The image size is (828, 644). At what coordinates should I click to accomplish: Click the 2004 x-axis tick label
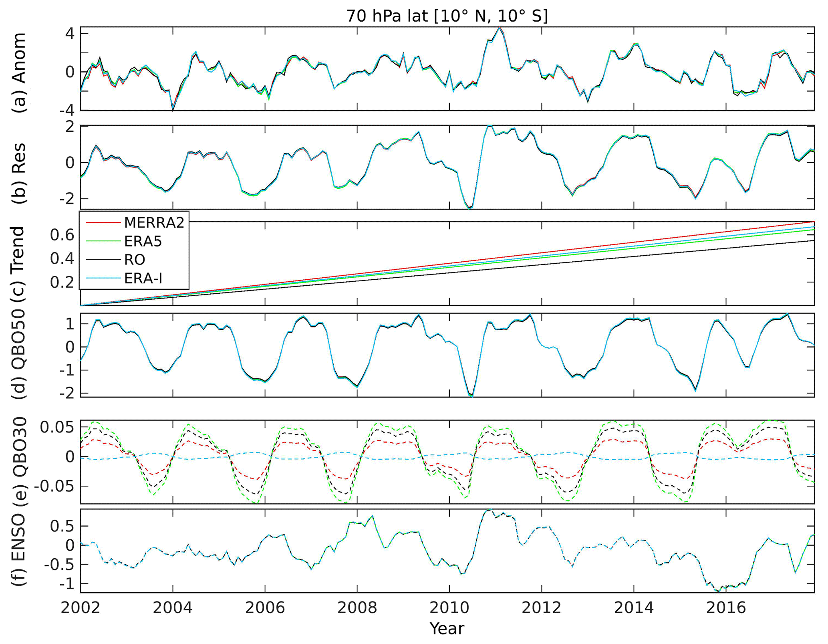[x=173, y=608]
